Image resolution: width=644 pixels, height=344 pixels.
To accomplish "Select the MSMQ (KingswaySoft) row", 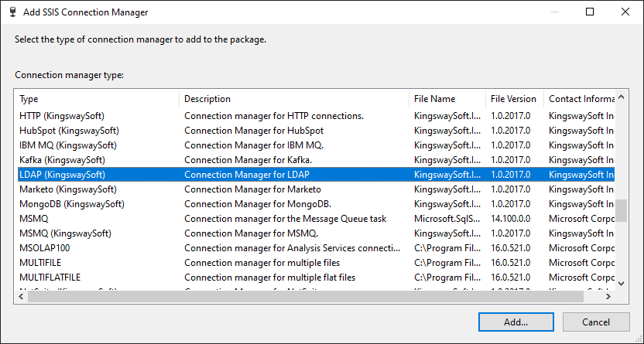I will coord(316,233).
